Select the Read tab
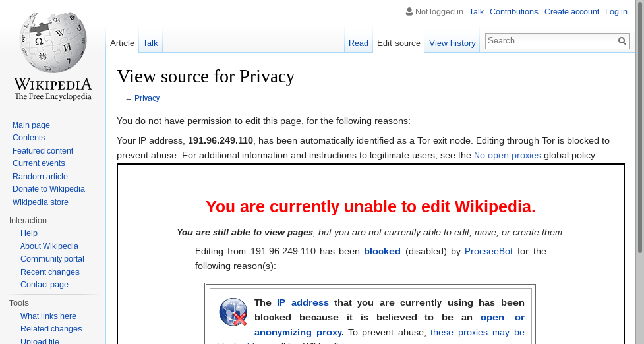 tap(358, 43)
